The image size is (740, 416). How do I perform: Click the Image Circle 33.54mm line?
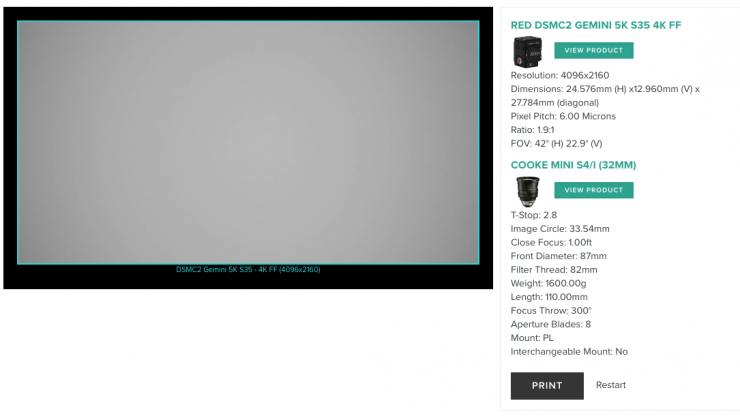(559, 229)
